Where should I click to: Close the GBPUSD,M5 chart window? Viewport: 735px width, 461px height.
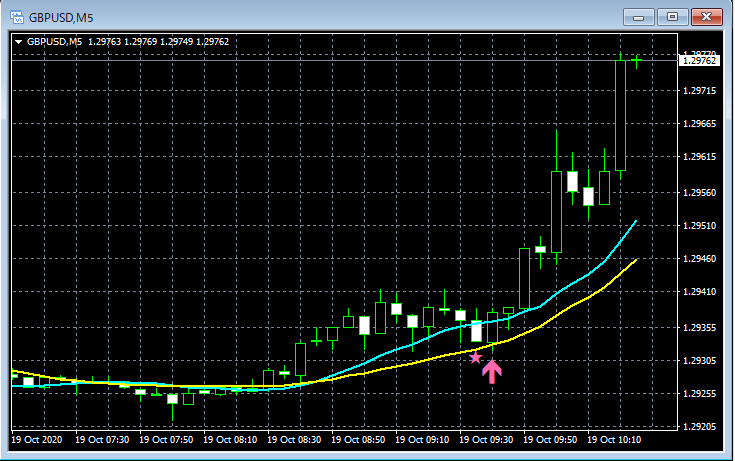706,17
